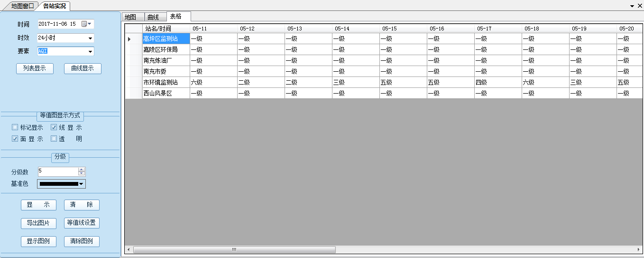Click the scrollbar right arrow under table
Viewport: 644px width, 258px height.
pyautogui.click(x=638, y=249)
